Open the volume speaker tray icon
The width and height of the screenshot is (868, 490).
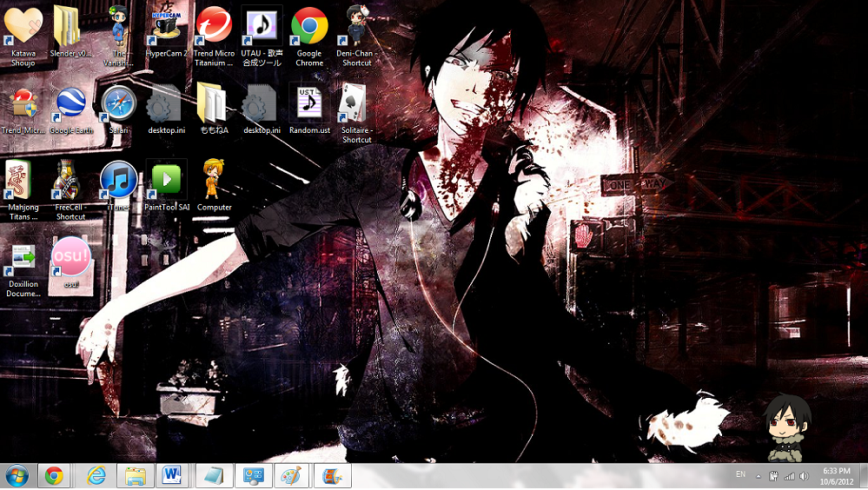(805, 476)
